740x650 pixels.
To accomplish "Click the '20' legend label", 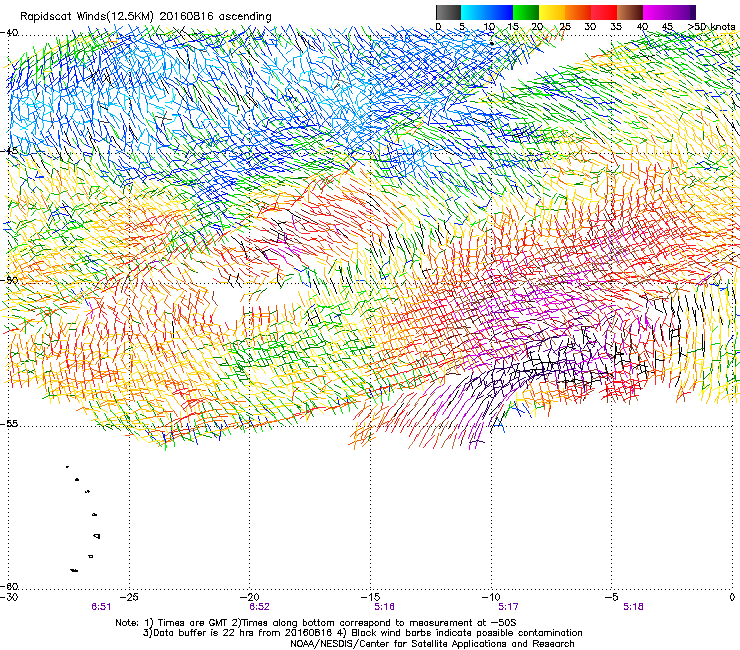I will click(538, 27).
